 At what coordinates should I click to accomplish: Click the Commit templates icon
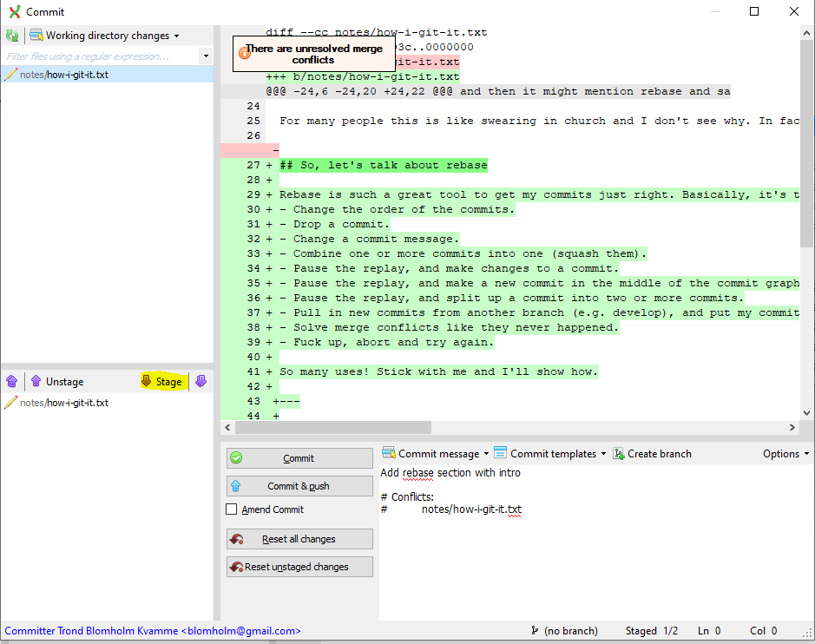point(499,453)
